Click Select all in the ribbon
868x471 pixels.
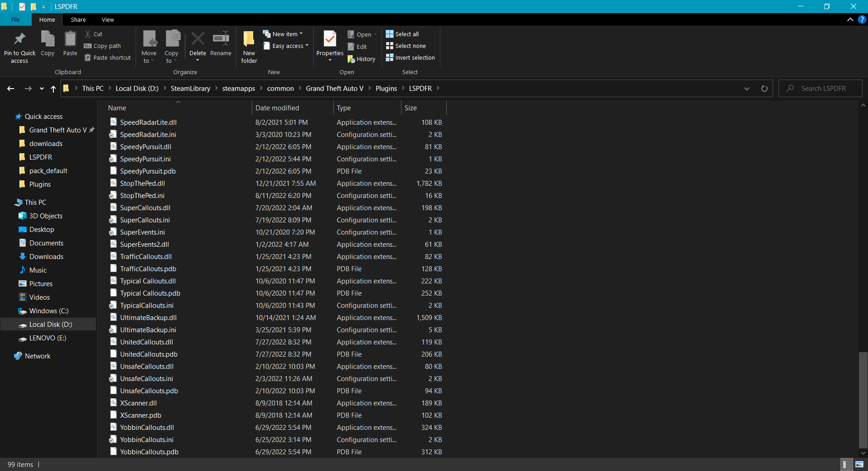402,34
